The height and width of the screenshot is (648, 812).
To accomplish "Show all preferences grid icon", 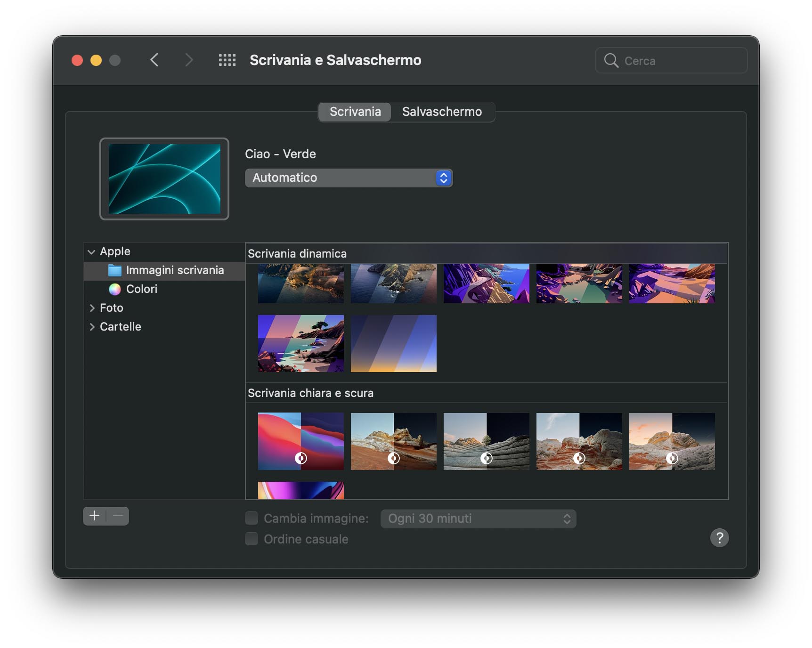I will click(x=227, y=60).
